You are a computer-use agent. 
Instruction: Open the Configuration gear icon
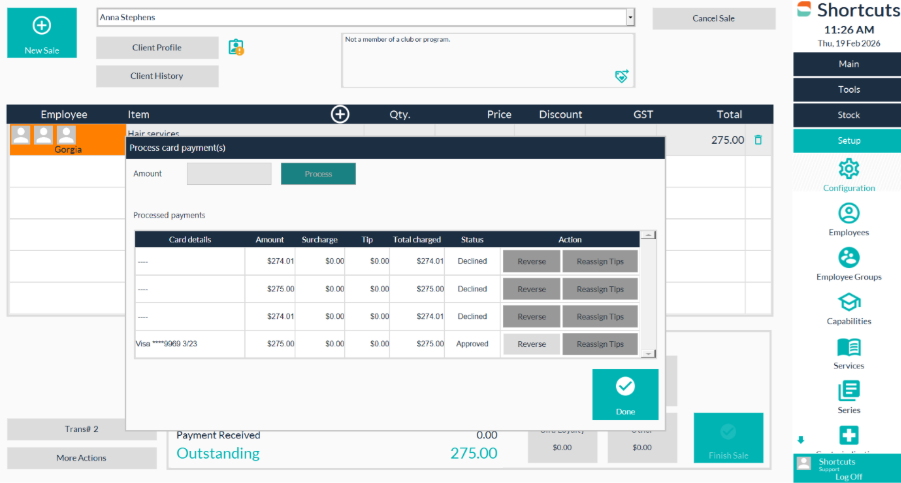(x=848, y=169)
